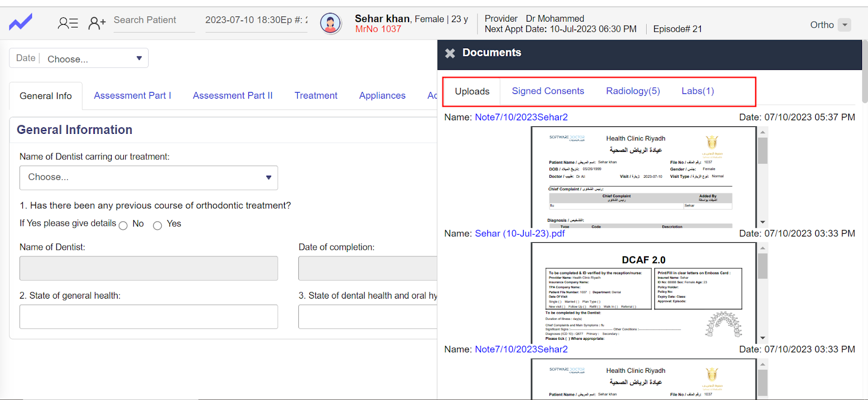Viewport: 868px width, 400px height.
Task: Click Episode# 21 text
Action: [678, 29]
